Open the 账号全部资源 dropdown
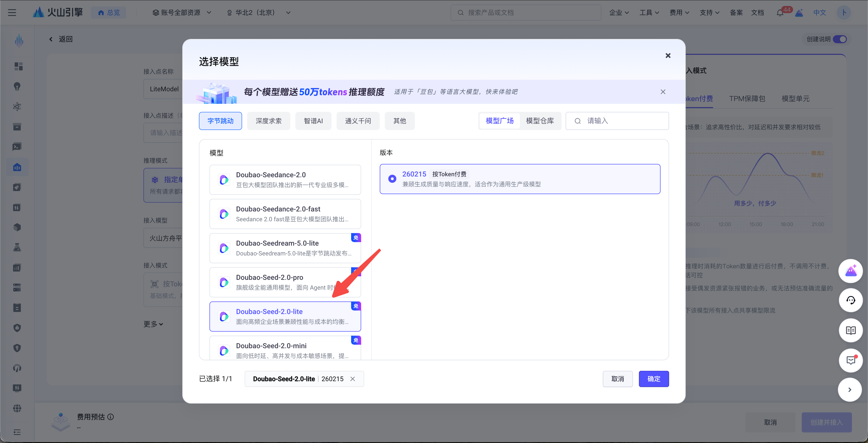Screen dimensions: 868x443 point(182,13)
